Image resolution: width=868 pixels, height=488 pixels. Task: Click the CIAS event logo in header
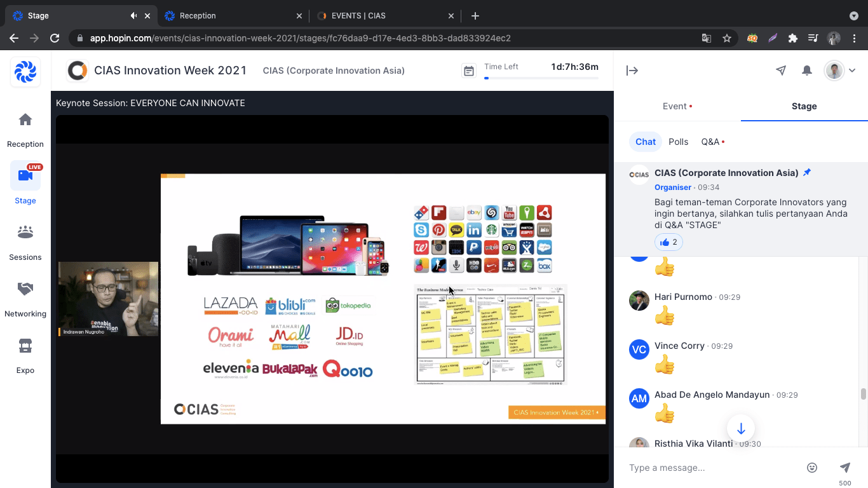(x=78, y=71)
